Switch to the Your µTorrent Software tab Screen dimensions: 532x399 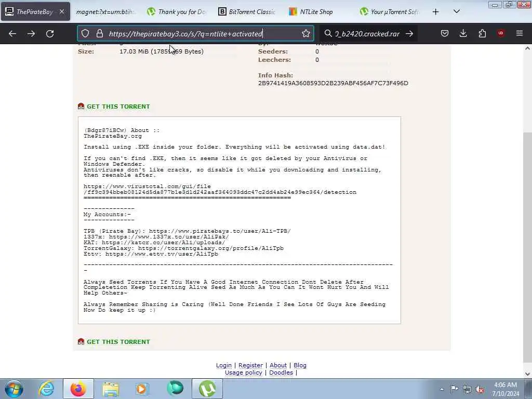pos(390,12)
